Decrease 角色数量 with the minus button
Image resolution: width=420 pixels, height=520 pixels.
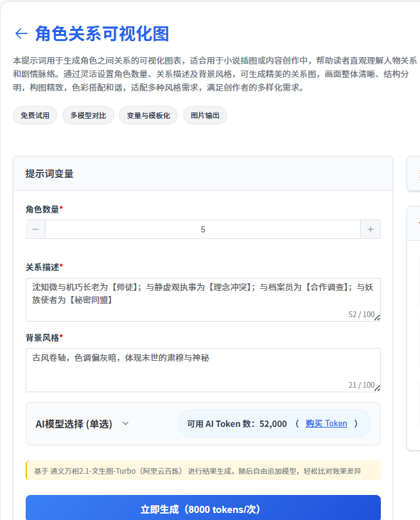(x=35, y=230)
